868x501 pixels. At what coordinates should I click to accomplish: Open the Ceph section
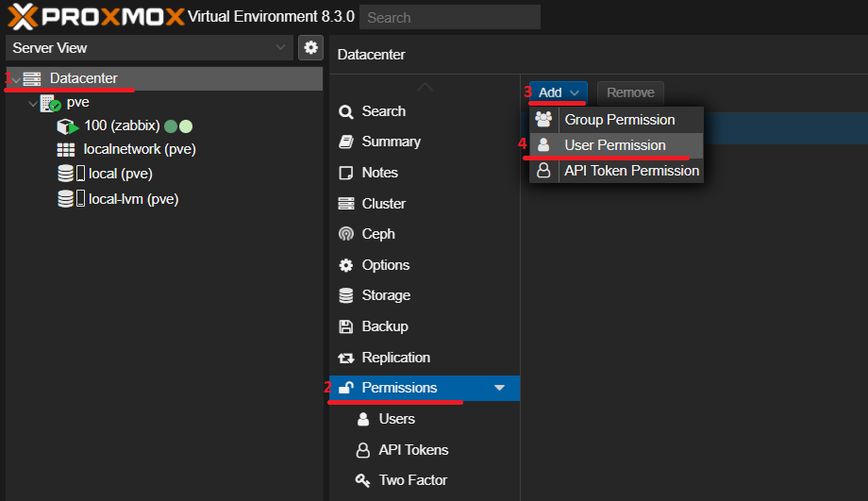pos(425,234)
